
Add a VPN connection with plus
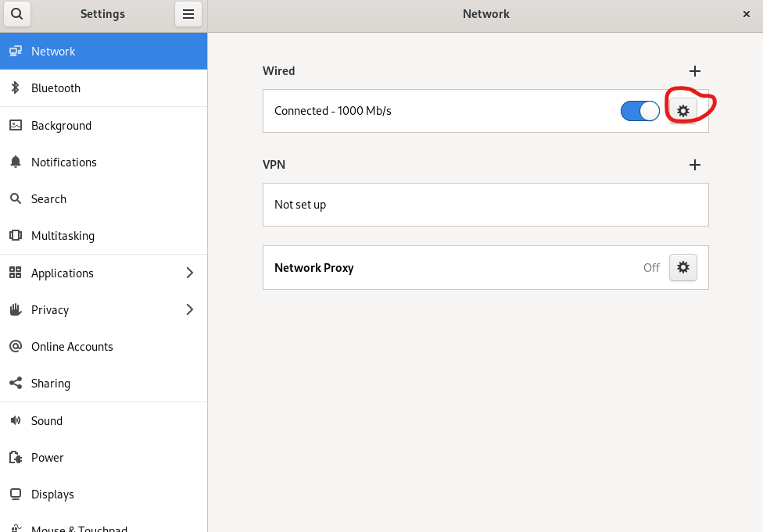tap(695, 165)
